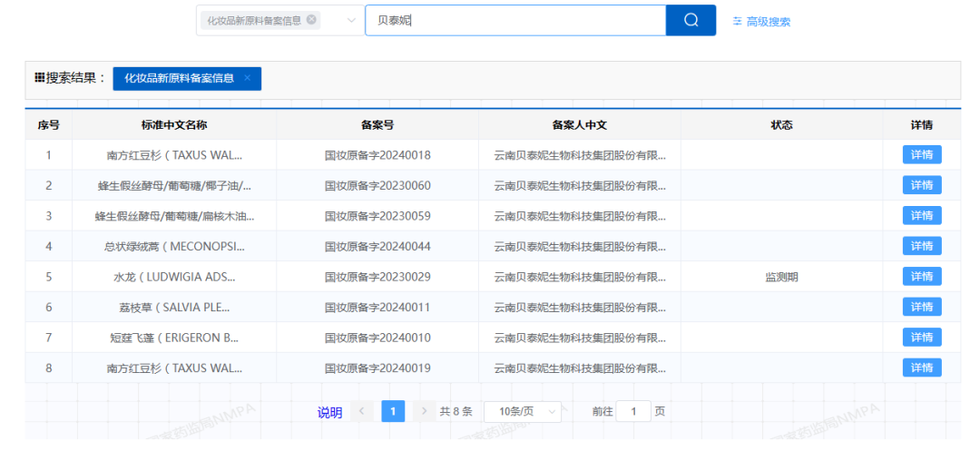Image resolution: width=980 pixels, height=451 pixels.
Task: Open 详情 for 国妆原备字20230060
Action: 922,185
